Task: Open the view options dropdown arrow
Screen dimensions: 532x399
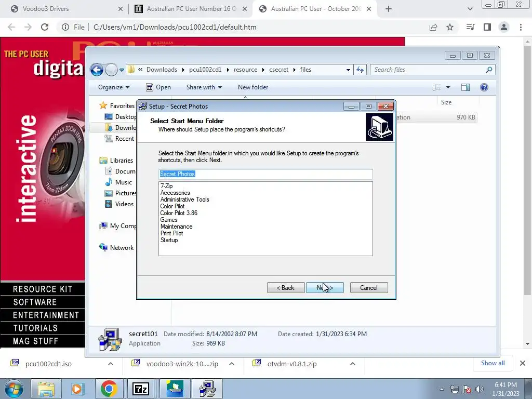Action: point(448,87)
